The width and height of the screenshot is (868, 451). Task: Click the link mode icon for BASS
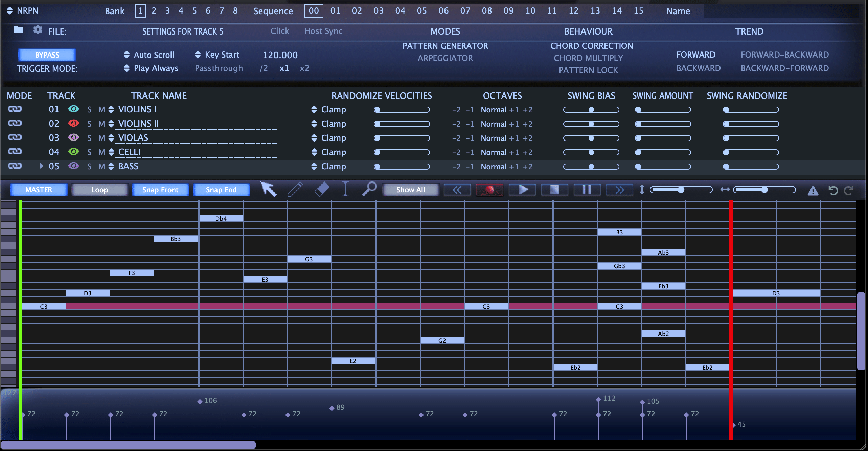click(x=15, y=166)
